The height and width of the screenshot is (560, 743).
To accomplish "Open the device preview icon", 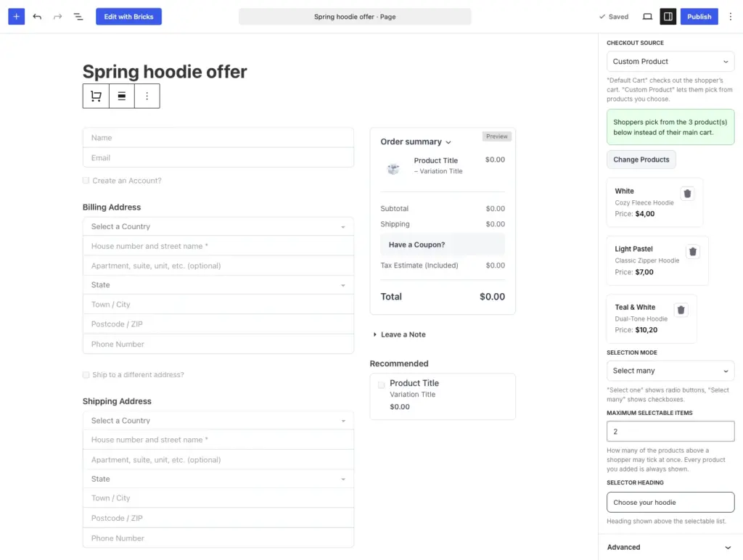I will coord(647,17).
